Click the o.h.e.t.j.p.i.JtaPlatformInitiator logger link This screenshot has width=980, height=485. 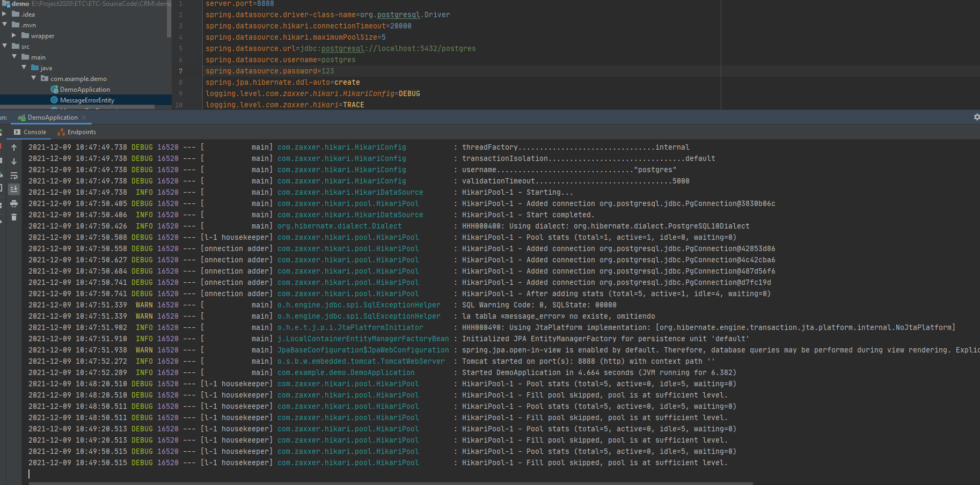350,328
